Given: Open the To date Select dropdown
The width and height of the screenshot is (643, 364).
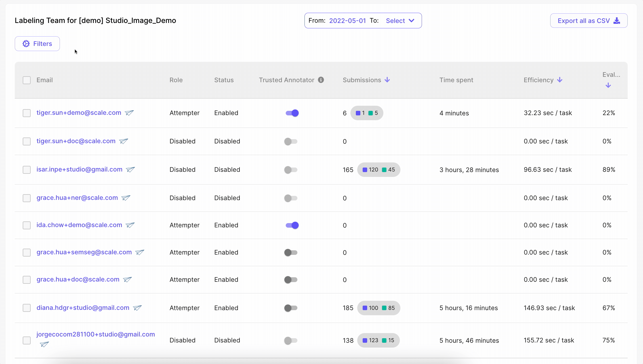Looking at the screenshot, I should [x=400, y=21].
